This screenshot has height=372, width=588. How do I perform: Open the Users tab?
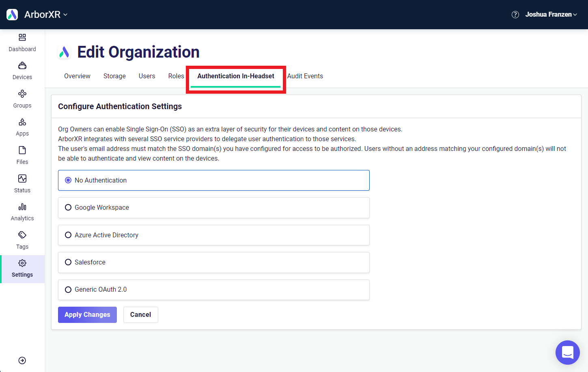[147, 76]
